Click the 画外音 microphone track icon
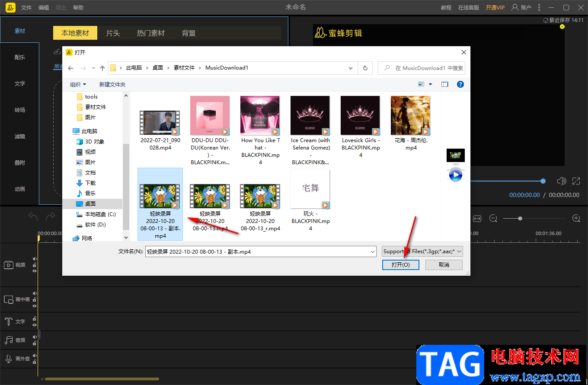This screenshot has width=588, height=385. click(9, 358)
